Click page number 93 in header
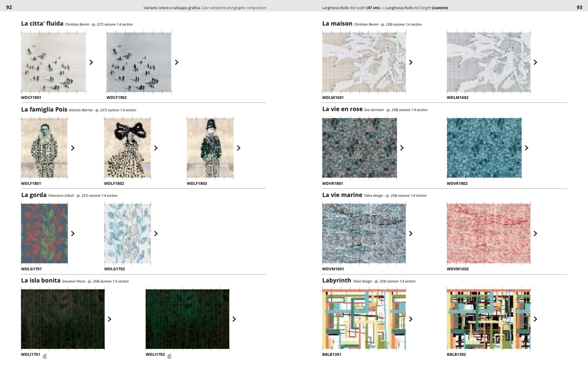Screen dimensions: 588x381 [x=579, y=7]
